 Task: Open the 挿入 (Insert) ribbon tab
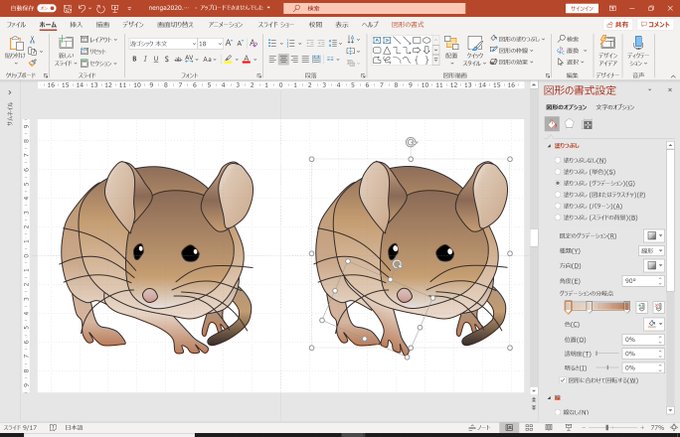[76, 23]
